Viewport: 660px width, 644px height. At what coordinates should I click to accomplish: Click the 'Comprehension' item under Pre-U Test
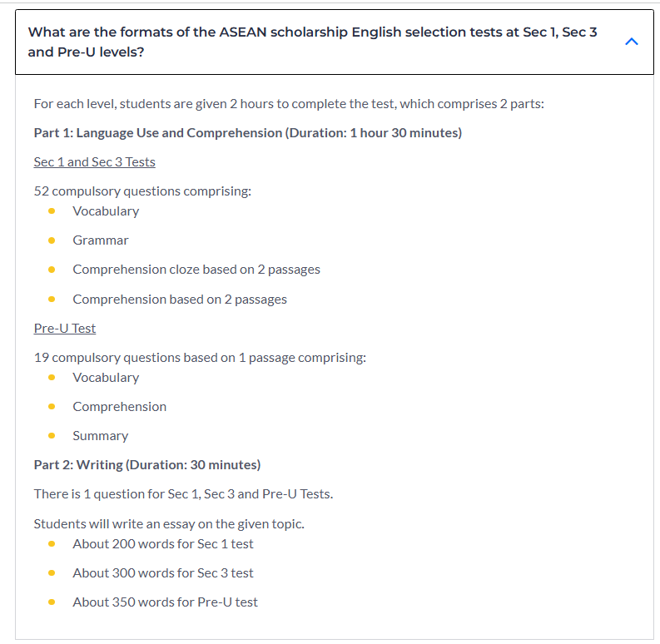119,406
